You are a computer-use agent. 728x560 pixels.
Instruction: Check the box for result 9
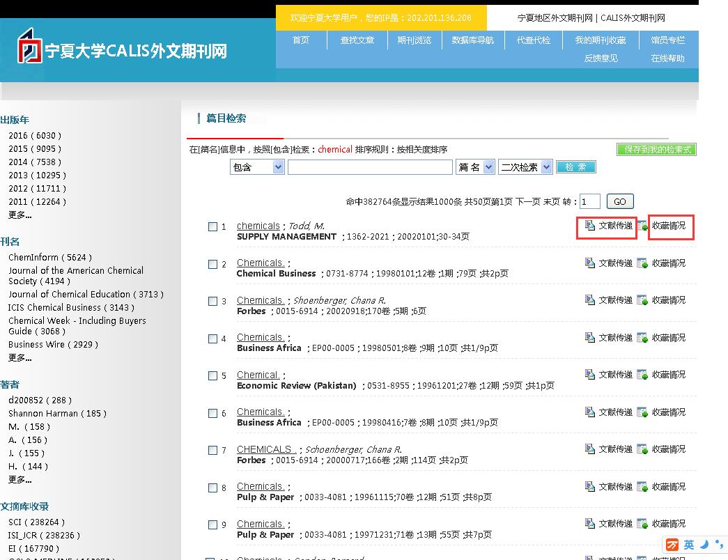pos(212,524)
